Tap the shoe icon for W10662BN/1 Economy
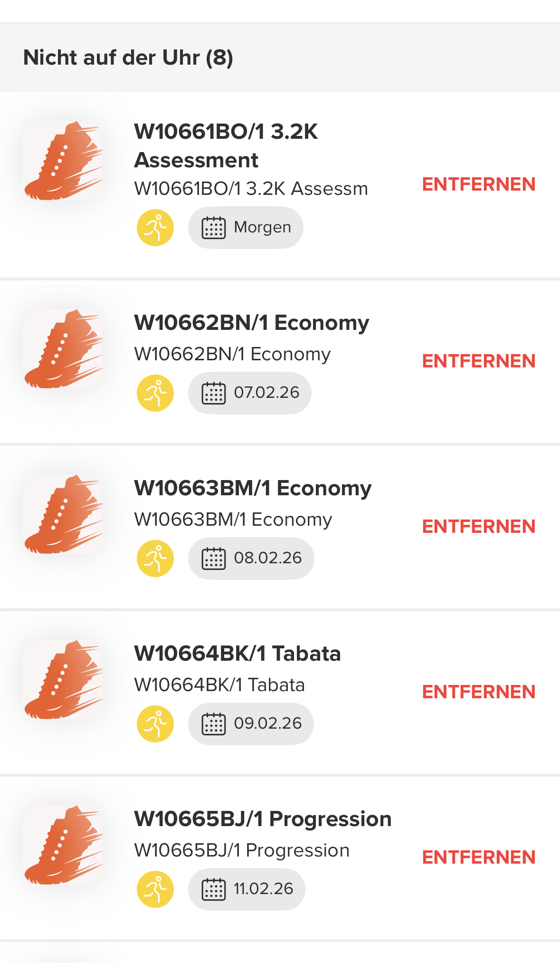 [x=63, y=349]
